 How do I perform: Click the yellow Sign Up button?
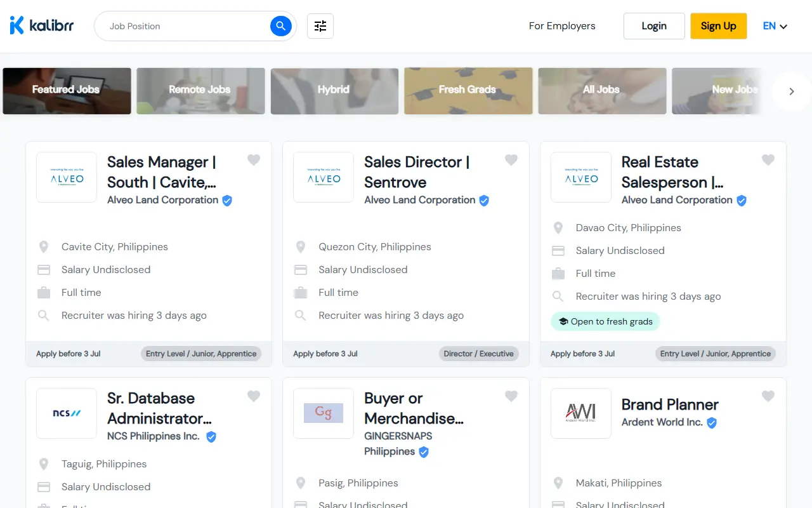719,26
